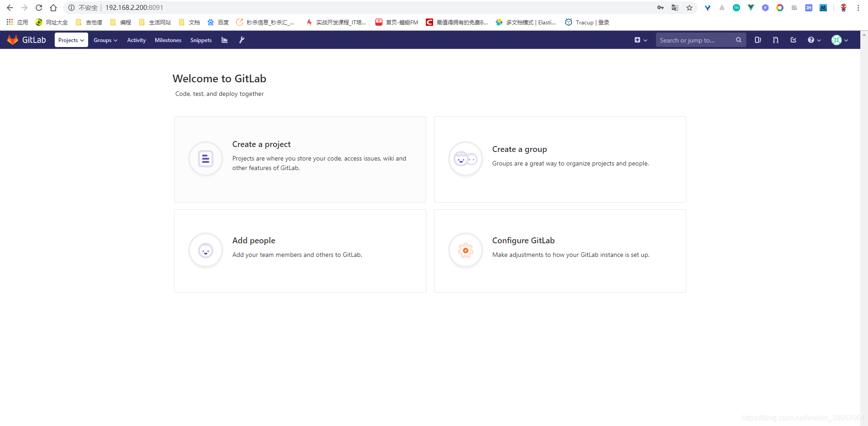Open the To-Do list icon
The width and height of the screenshot is (868, 426).
pyautogui.click(x=793, y=40)
